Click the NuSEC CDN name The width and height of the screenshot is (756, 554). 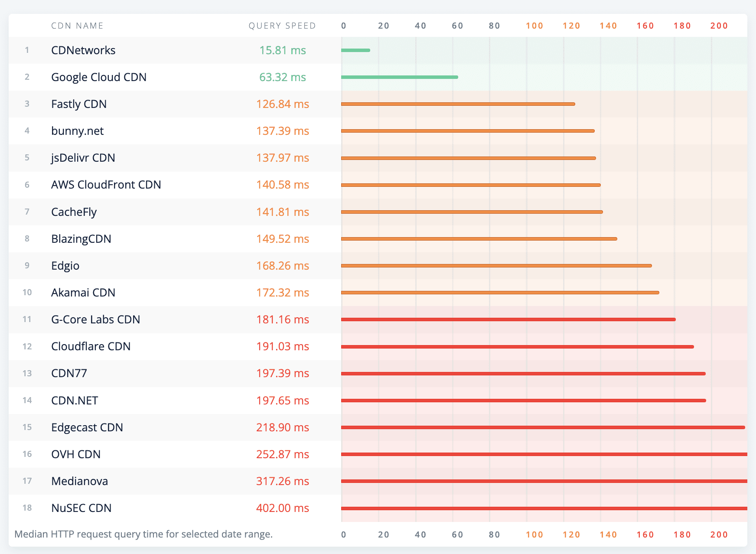(81, 508)
